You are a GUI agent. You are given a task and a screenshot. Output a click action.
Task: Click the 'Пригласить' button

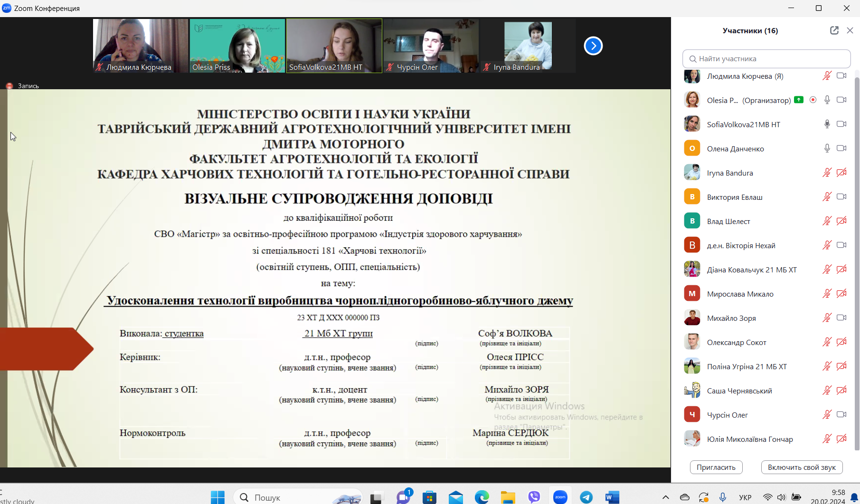716,467
